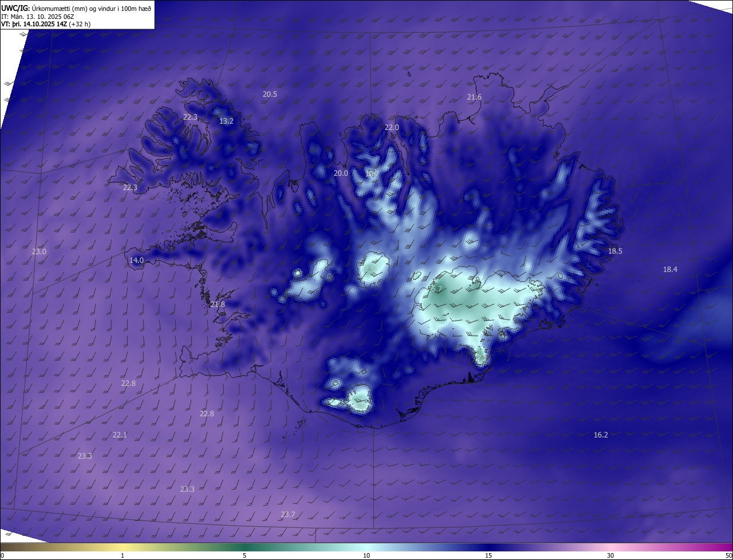Click the color scale label 10
The height and width of the screenshot is (560, 733).
coord(366,555)
